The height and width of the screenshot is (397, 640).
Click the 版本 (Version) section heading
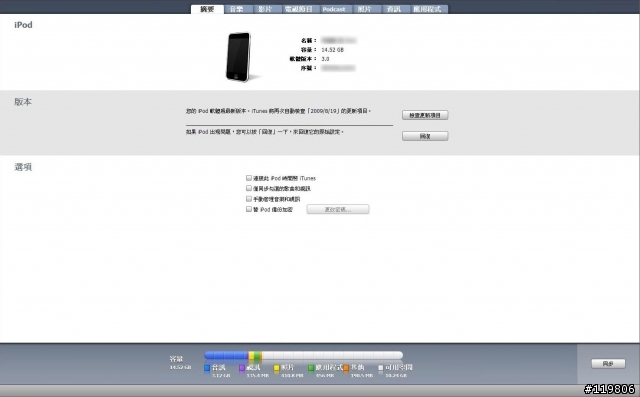[x=23, y=102]
